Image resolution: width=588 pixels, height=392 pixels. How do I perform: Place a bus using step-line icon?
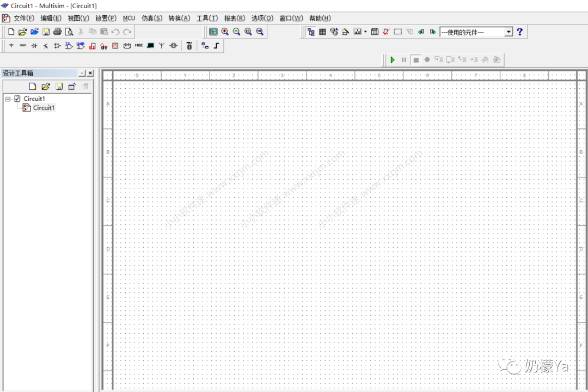coord(216,46)
